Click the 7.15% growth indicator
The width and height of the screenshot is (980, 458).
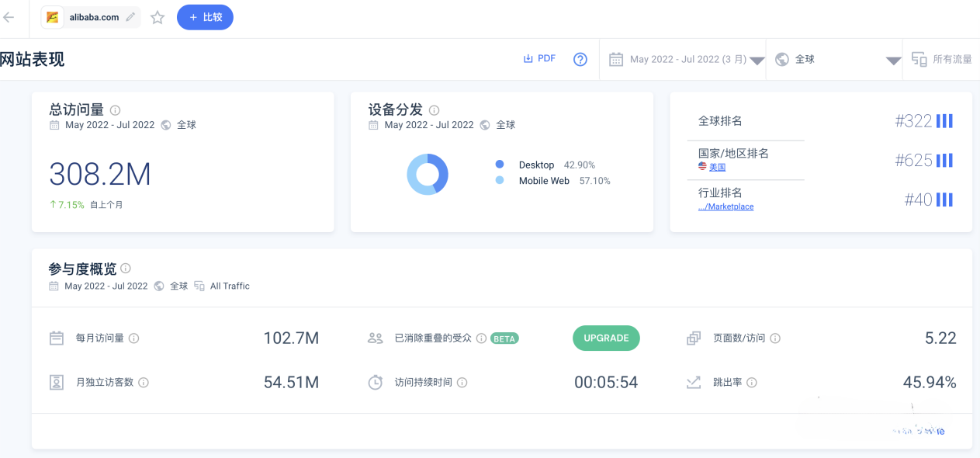[67, 205]
